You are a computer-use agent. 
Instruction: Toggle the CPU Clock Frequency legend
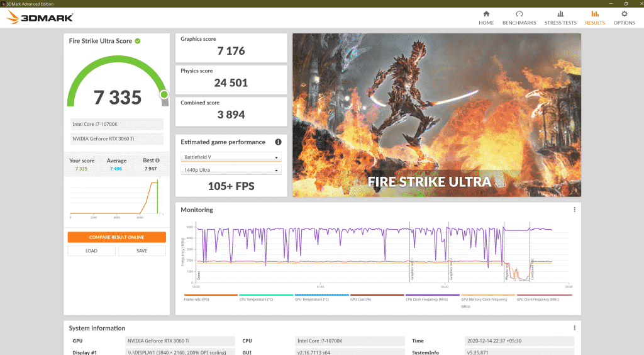point(433,297)
